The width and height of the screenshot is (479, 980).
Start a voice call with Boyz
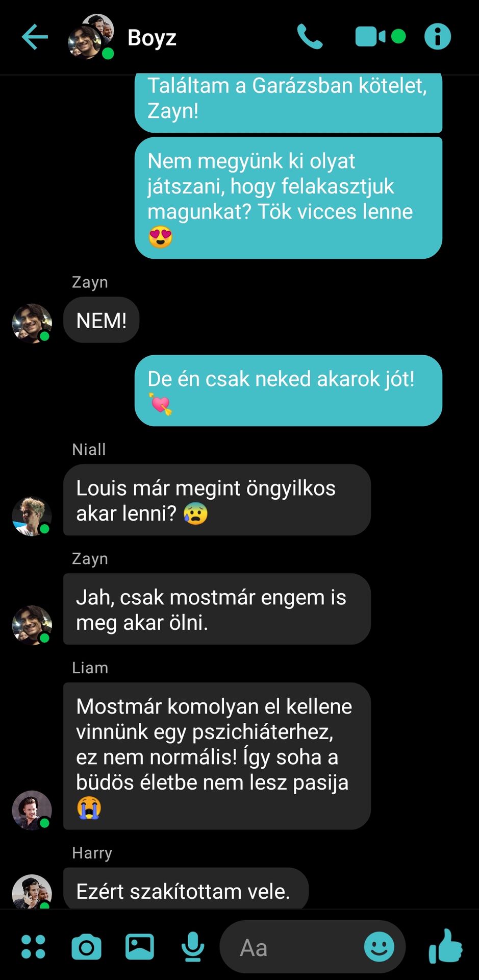coord(310,37)
